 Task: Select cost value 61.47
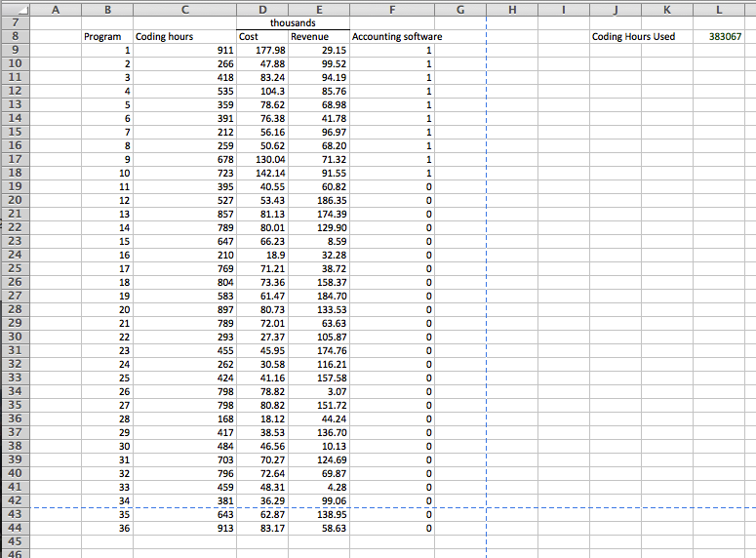262,297
